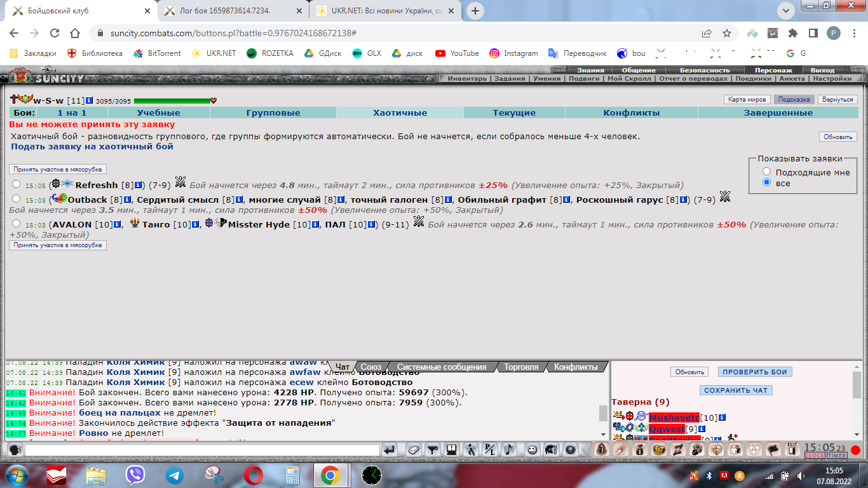This screenshot has height=488, width=868.
Task: Open the smiley emoticons picker
Action: pyautogui.click(x=532, y=450)
